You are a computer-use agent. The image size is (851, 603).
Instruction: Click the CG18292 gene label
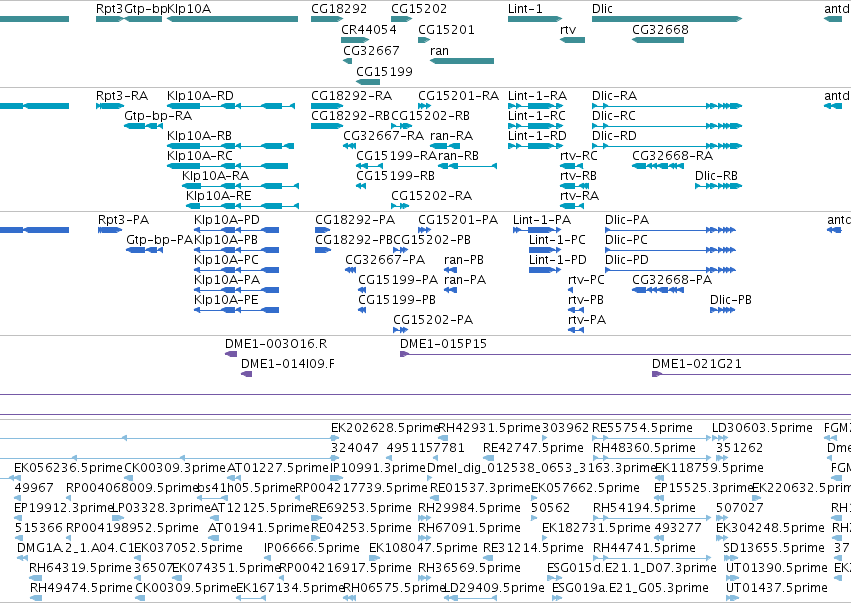coord(339,9)
